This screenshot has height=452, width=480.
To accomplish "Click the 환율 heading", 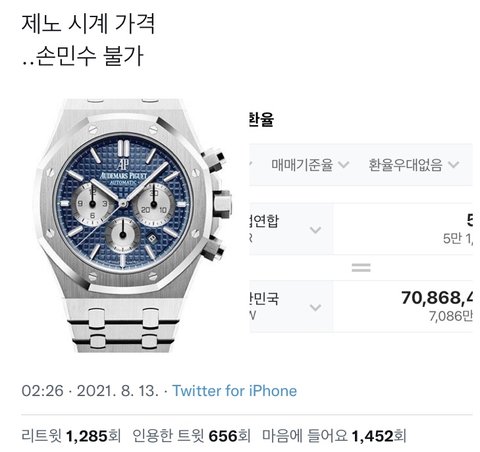I will [261, 119].
